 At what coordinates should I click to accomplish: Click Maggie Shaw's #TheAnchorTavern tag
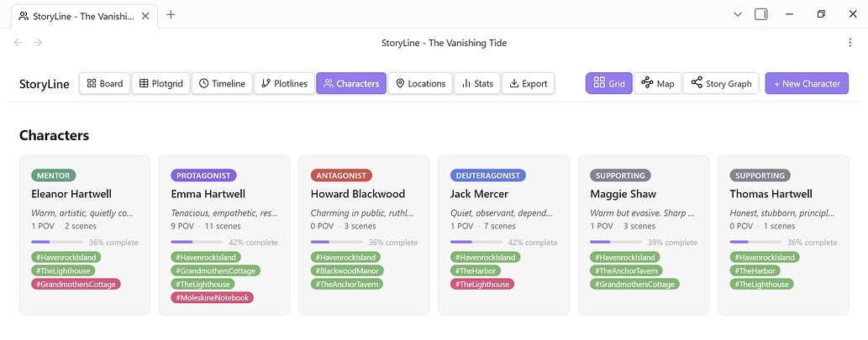click(626, 271)
